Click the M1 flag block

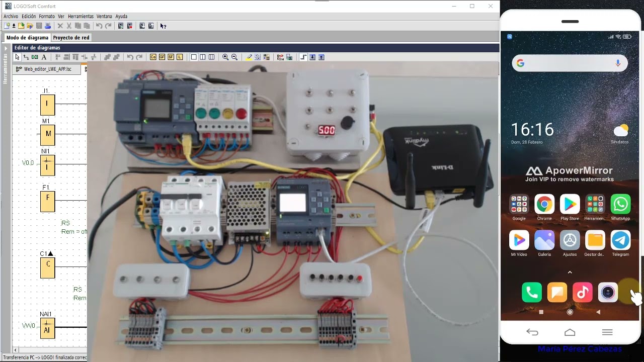[x=47, y=135]
